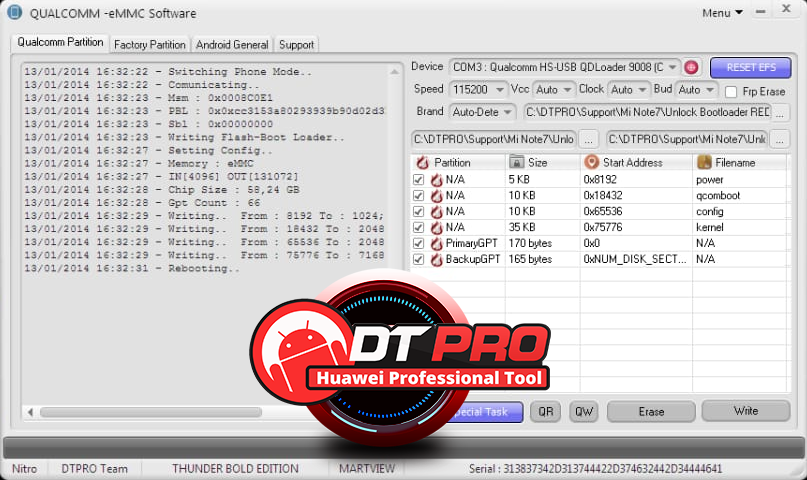Click MARTVIEW in status bar

(366, 469)
